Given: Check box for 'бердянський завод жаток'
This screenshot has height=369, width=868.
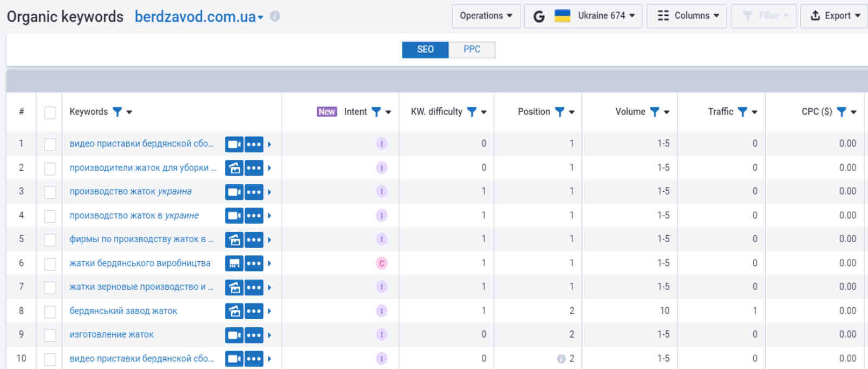Looking at the screenshot, I should [50, 312].
